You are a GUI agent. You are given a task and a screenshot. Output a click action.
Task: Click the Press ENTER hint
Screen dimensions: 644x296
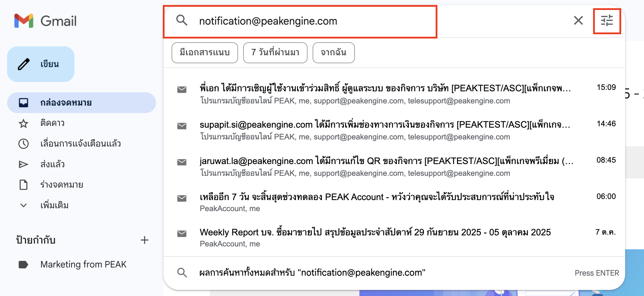pos(597,273)
